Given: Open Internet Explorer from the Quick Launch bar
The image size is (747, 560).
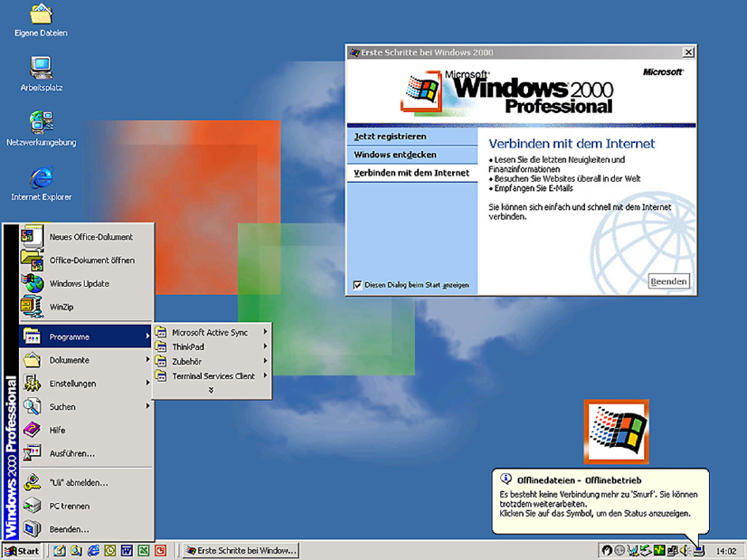Looking at the screenshot, I should [x=92, y=551].
